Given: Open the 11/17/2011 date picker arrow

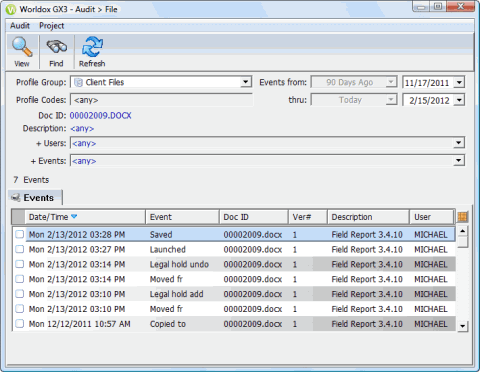Looking at the screenshot, I should [460, 82].
